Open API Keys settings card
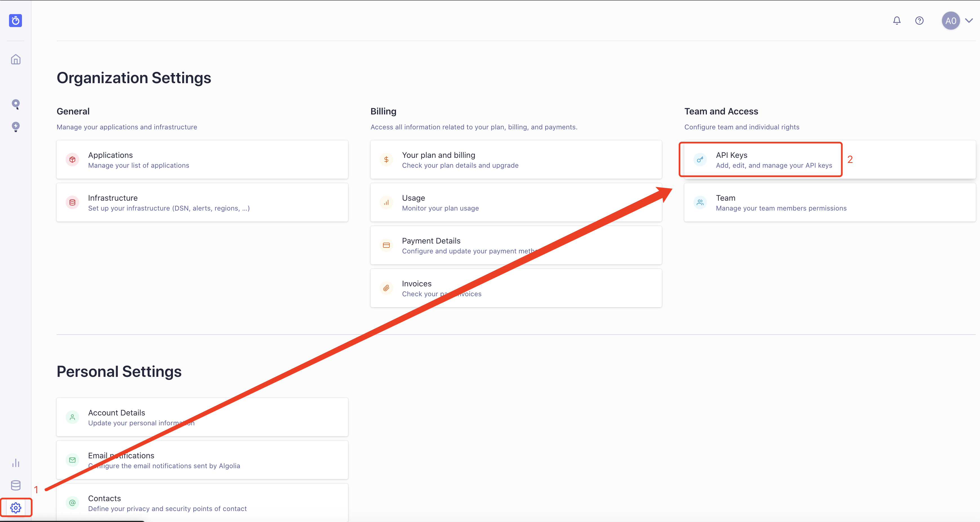 pos(763,160)
